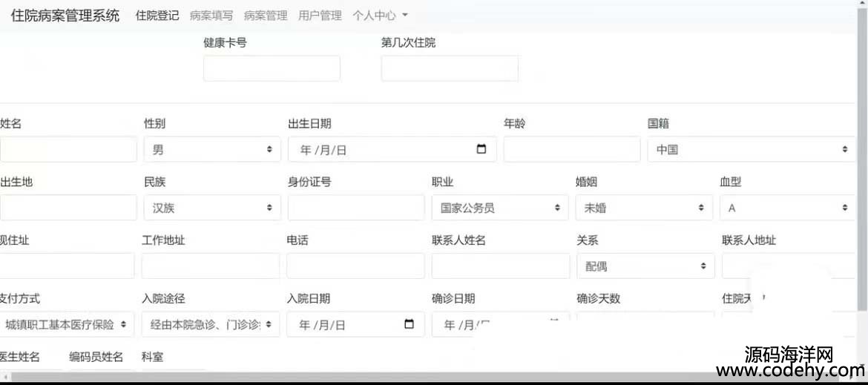Focus the 健康卡号 input field
Viewport: 868px width, 385px height.
coord(272,68)
